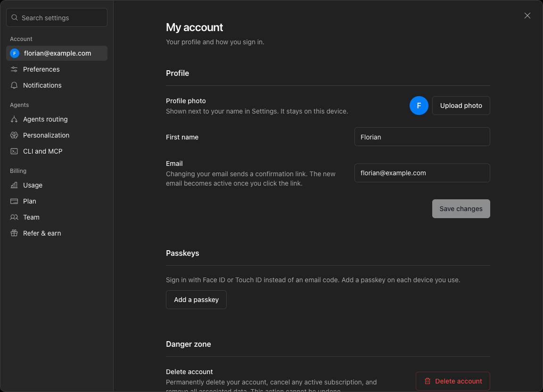
Task: Click the magnifier icon in Search settings
Action: tap(15, 17)
